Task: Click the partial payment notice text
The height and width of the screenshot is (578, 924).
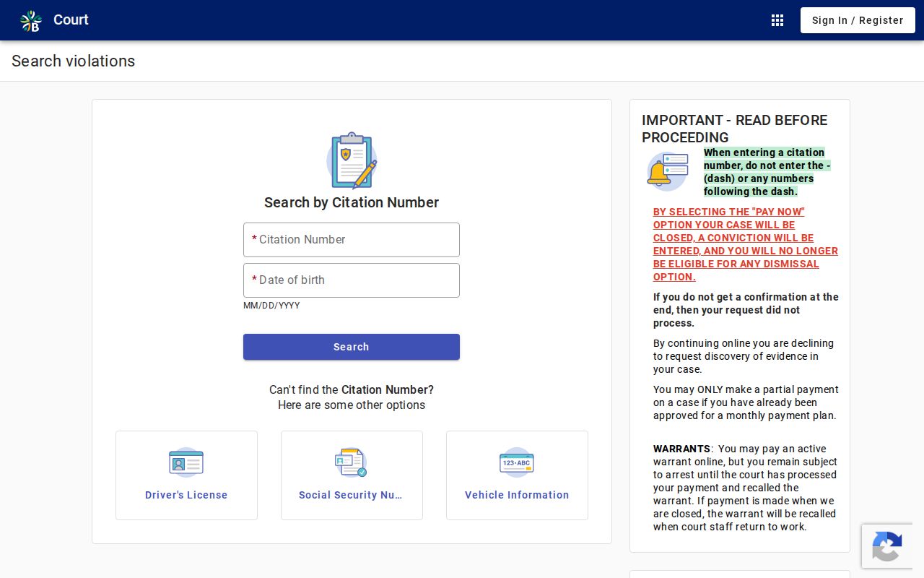Action: [x=746, y=402]
